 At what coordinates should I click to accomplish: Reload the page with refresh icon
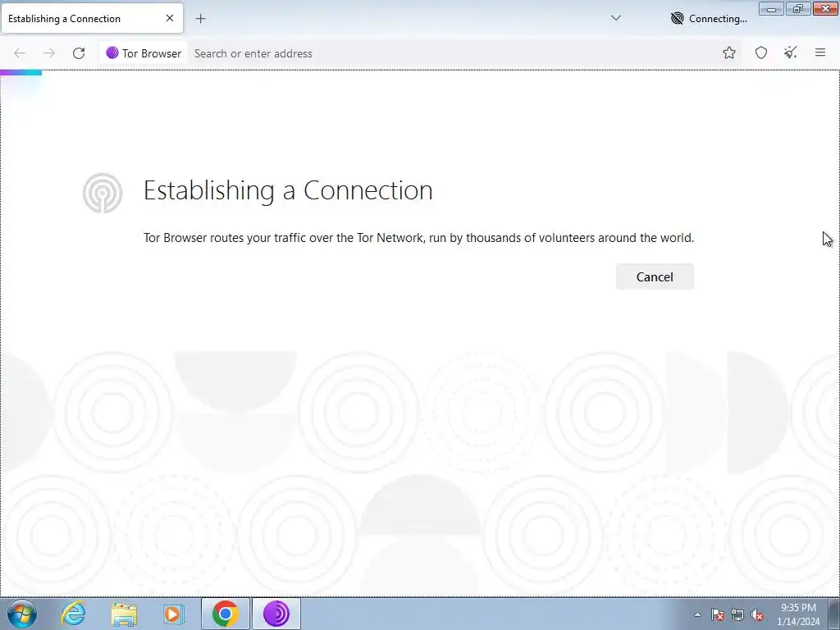point(79,53)
